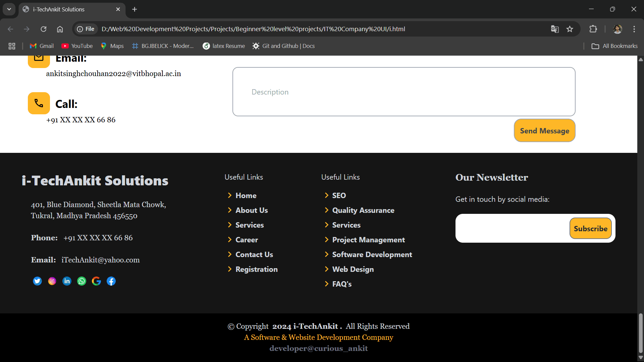Open Services under second Useful Links
The width and height of the screenshot is (644, 362).
click(x=346, y=225)
